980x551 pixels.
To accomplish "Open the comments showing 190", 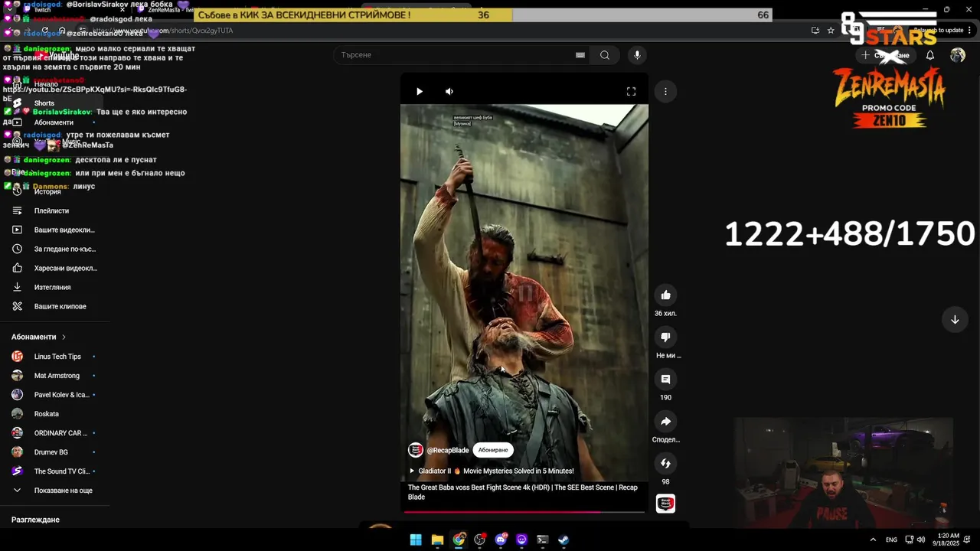I will (665, 380).
